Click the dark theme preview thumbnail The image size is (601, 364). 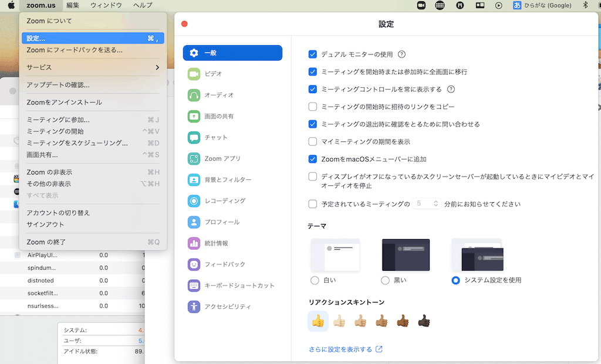click(x=406, y=254)
